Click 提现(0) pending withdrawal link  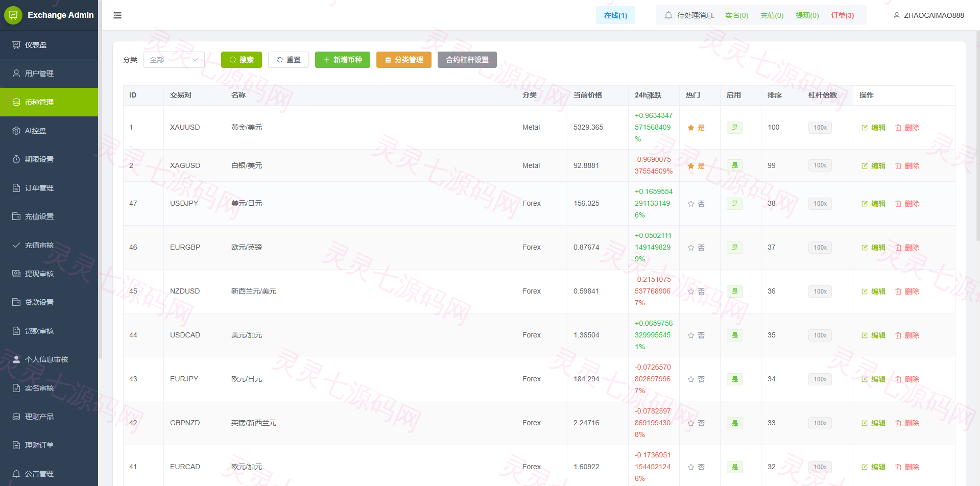(x=807, y=15)
